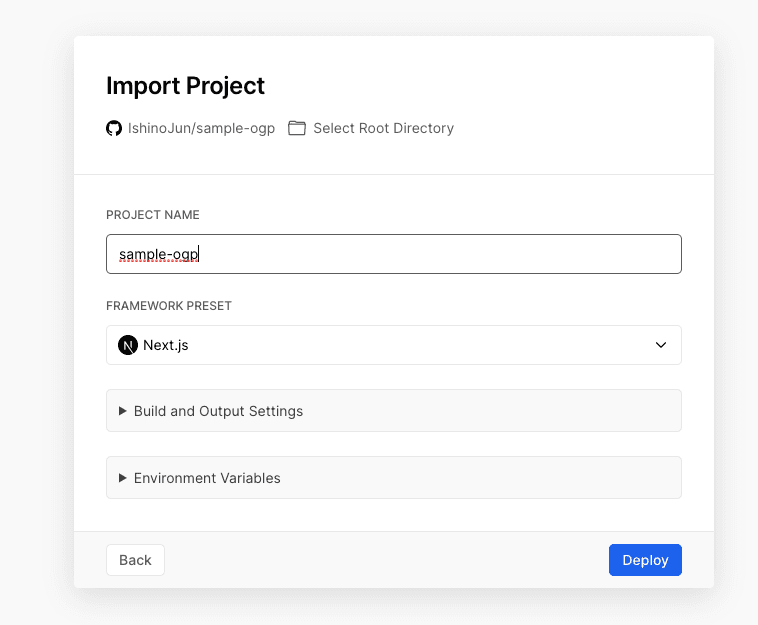Click empty space right of sample-ogp input text
758x625 pixels.
[450, 254]
